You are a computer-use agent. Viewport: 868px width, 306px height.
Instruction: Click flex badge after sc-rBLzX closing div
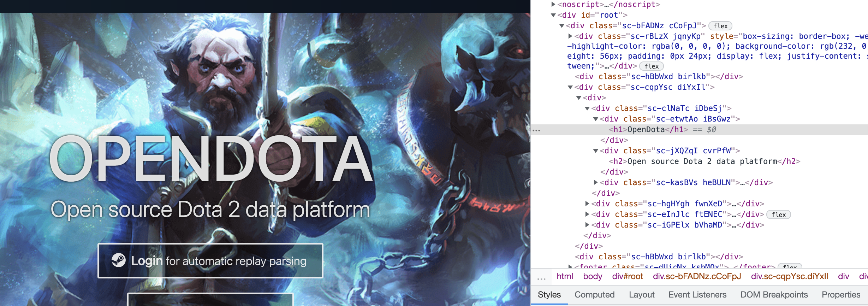pos(652,66)
